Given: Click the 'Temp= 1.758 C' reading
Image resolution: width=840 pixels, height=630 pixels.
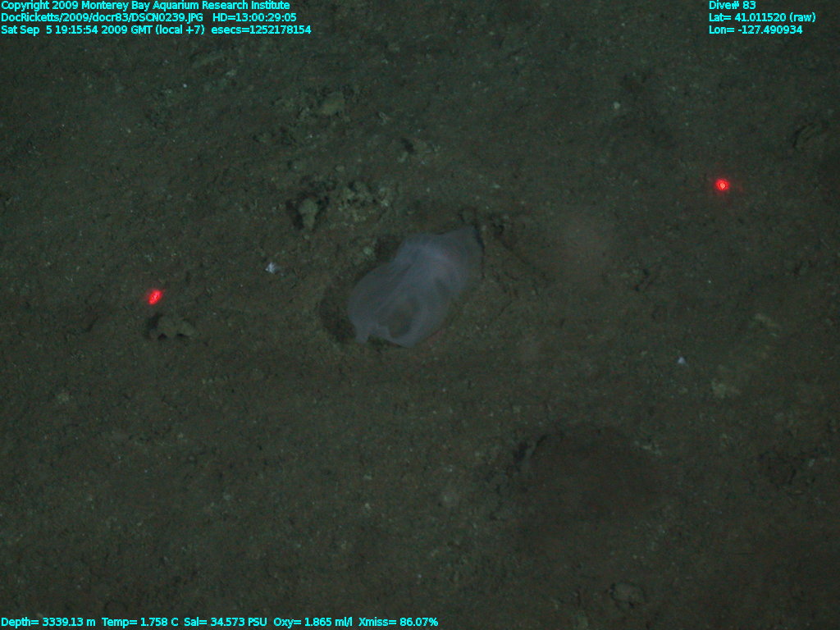Looking at the screenshot, I should [x=139, y=622].
